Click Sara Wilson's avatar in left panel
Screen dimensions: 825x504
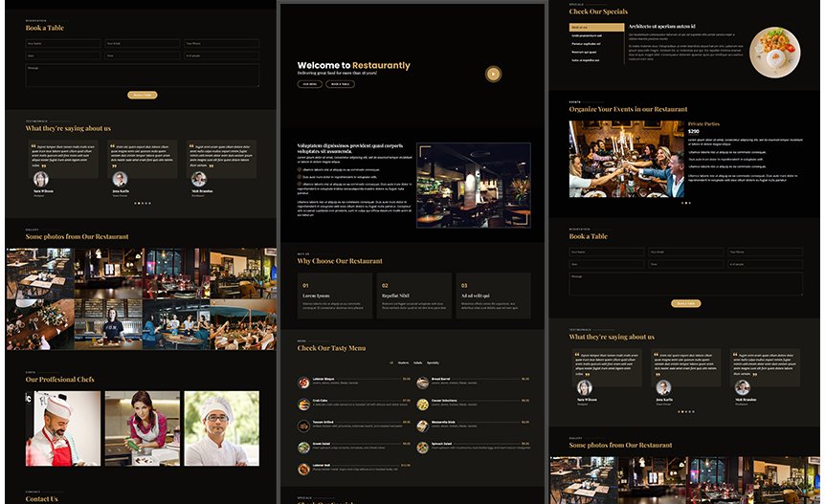point(41,179)
